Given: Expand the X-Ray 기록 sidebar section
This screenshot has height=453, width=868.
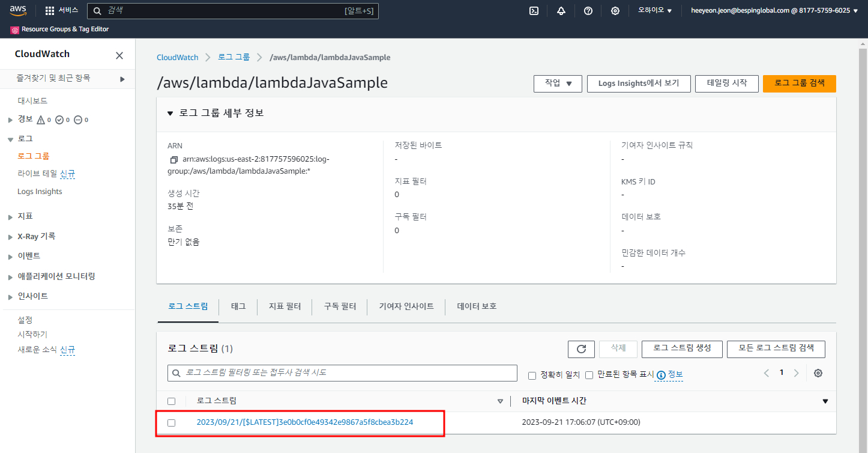Looking at the screenshot, I should (10, 237).
